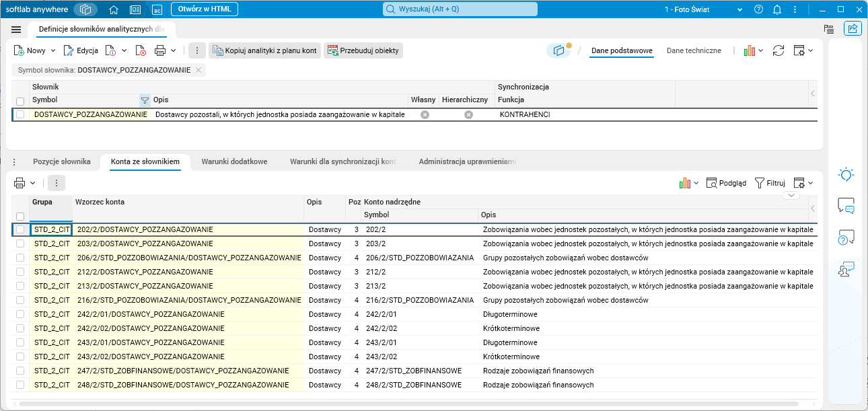Image resolution: width=868 pixels, height=411 pixels.
Task: Tick the checkbox for the DOSTAWCY_POZZANGAZOWANIE dictionary row
Action: 20,115
